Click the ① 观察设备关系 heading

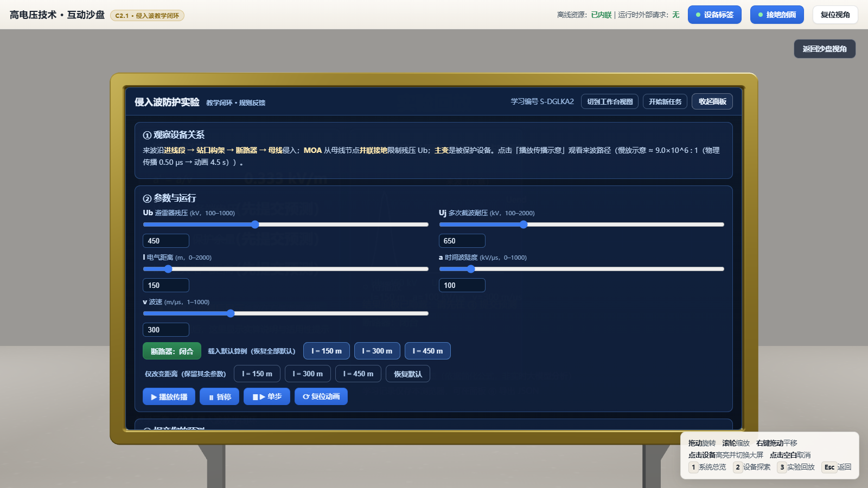174,134
